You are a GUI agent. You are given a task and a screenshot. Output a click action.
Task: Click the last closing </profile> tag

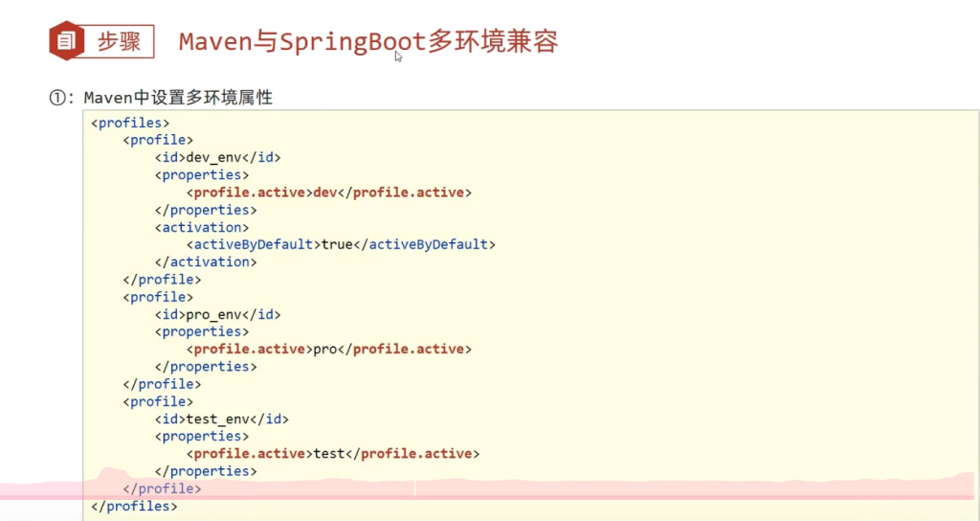(162, 488)
